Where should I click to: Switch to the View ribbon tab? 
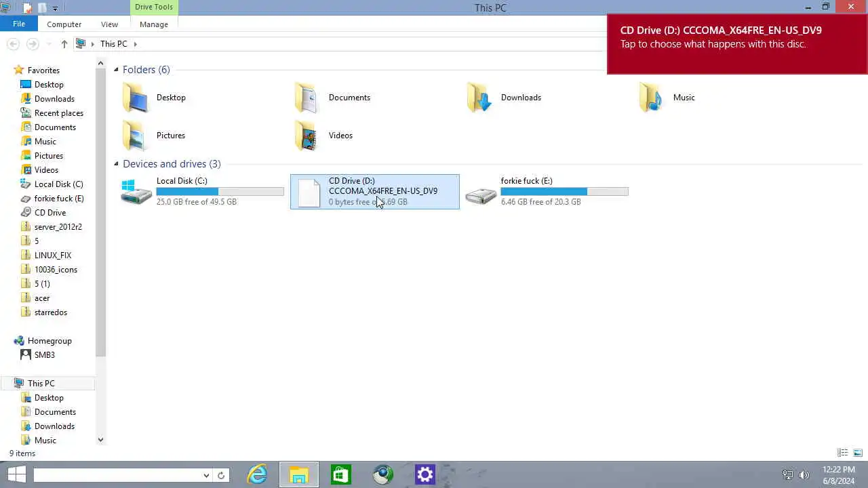(x=109, y=24)
